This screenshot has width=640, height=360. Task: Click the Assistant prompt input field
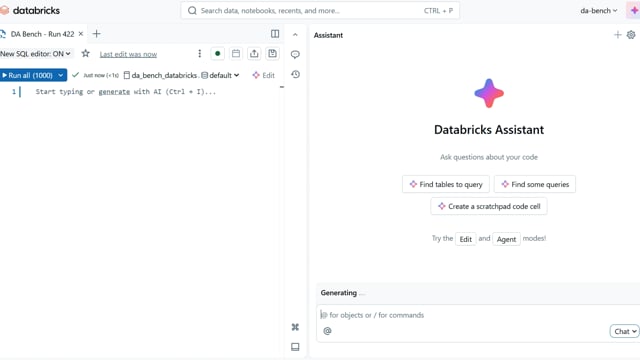(478, 315)
